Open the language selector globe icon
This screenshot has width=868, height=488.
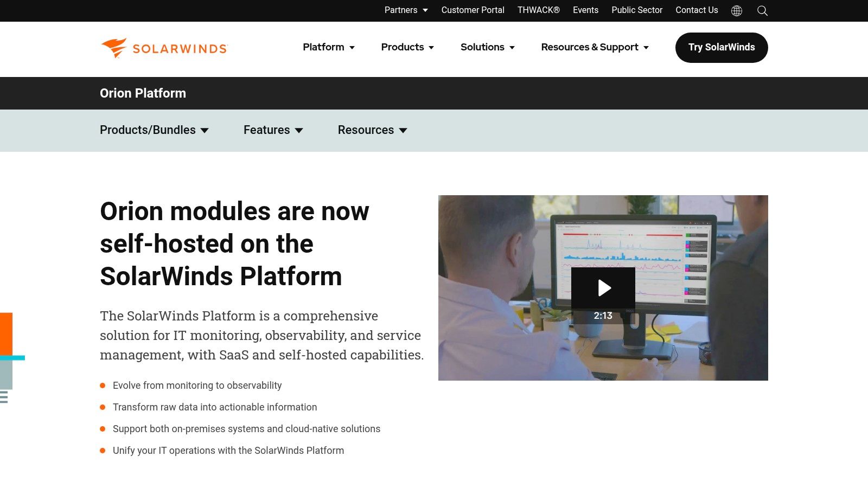[x=736, y=10]
